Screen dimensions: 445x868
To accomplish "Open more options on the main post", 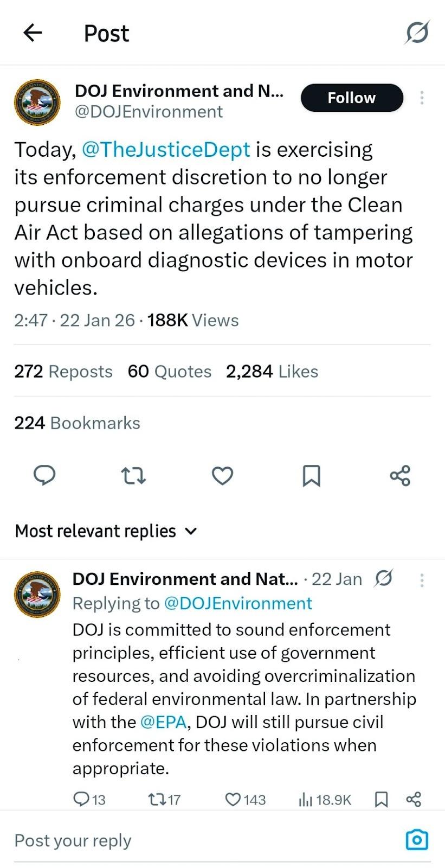I will pyautogui.click(x=422, y=98).
